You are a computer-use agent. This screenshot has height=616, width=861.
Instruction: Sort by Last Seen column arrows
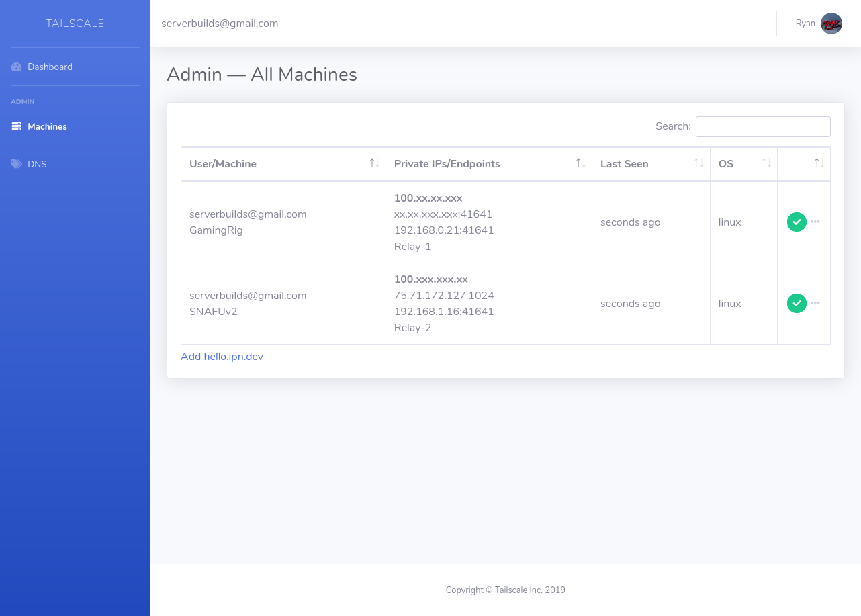(x=698, y=163)
